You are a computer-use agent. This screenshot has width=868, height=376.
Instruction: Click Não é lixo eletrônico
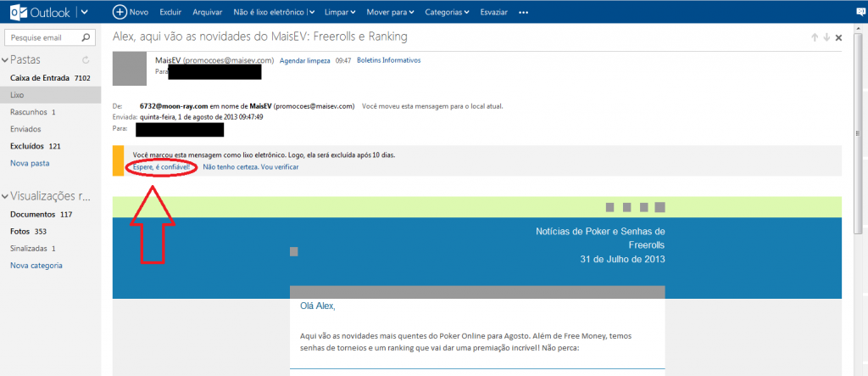[x=269, y=12]
